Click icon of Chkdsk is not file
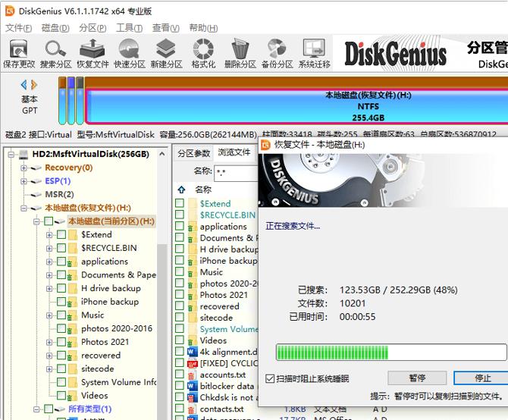Viewport: 508px width, 420px height. (x=192, y=397)
